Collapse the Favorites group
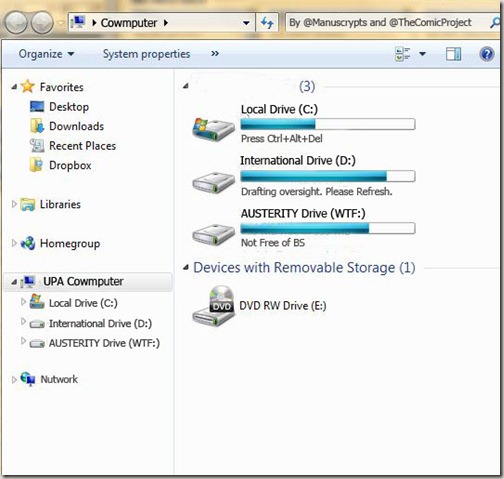 click(x=14, y=87)
